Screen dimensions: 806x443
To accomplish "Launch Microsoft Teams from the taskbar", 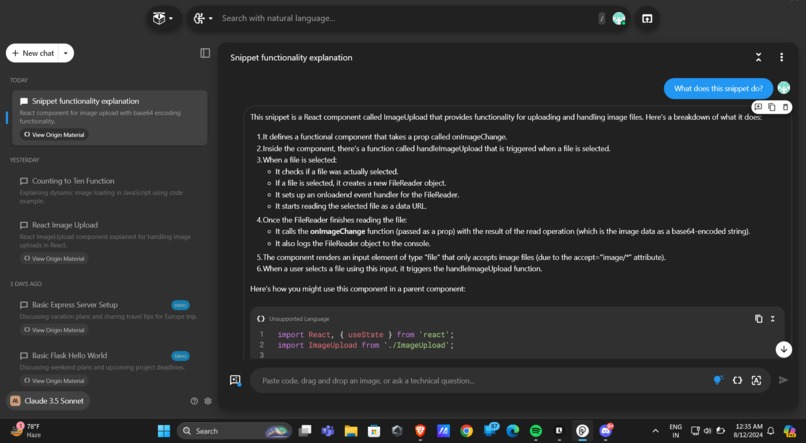I will point(327,431).
